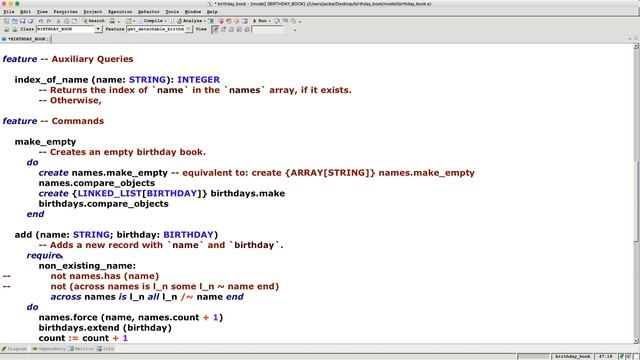Click 'birthdays.extend (birthday)' line
640x360 pixels.
105,328
